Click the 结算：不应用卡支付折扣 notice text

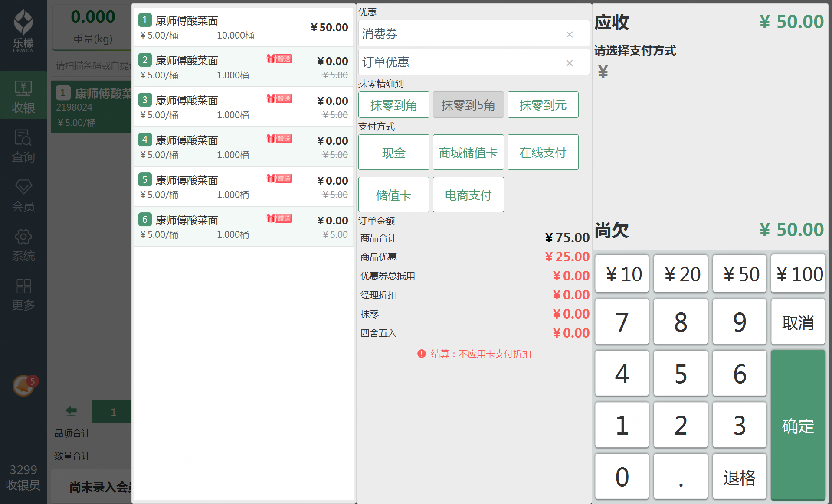[481, 354]
